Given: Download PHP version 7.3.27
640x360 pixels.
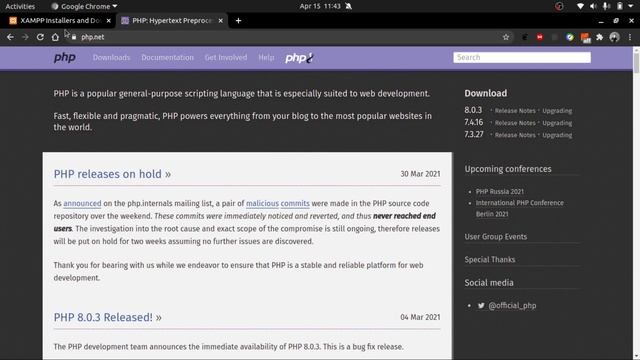Looking at the screenshot, I should [x=473, y=134].
